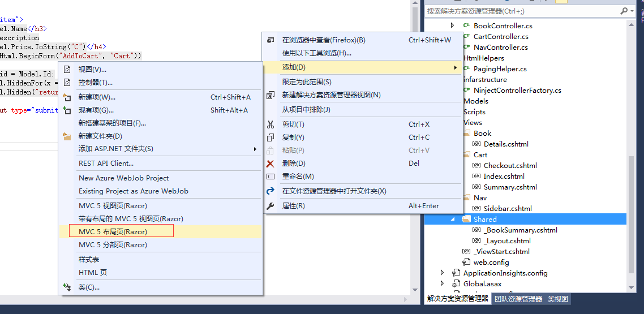Image resolution: width=644 pixels, height=314 pixels.
Task: Click the 视图(V) view icon
Action: click(68, 70)
